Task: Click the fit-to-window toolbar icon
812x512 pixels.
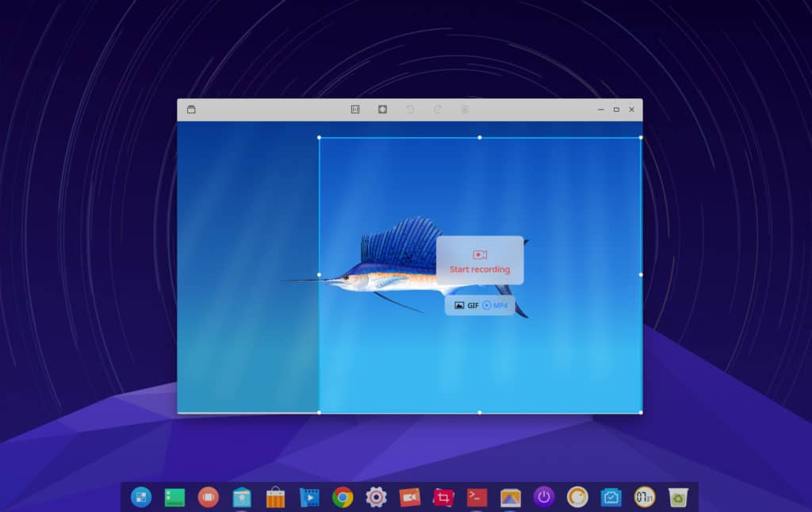Action: point(383,109)
